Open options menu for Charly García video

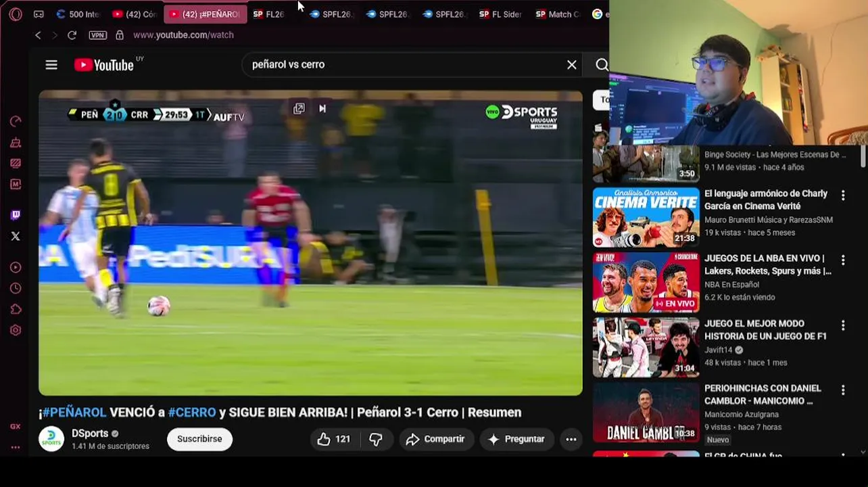coord(843,195)
